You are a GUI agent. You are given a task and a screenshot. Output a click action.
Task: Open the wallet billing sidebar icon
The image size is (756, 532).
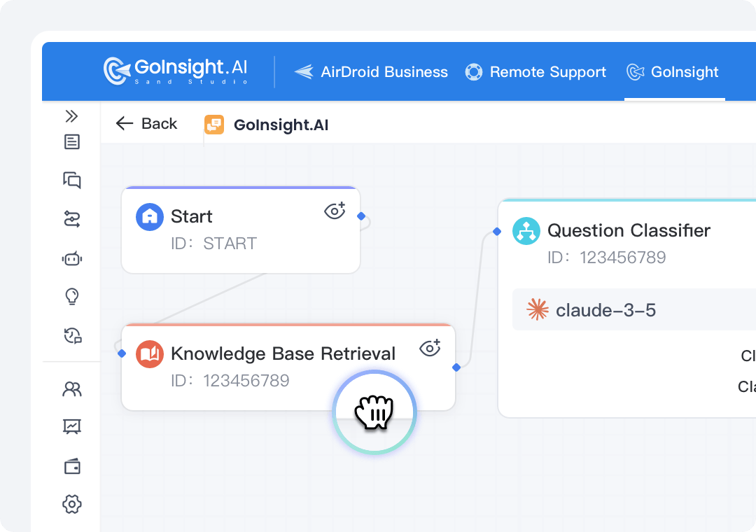[71, 466]
